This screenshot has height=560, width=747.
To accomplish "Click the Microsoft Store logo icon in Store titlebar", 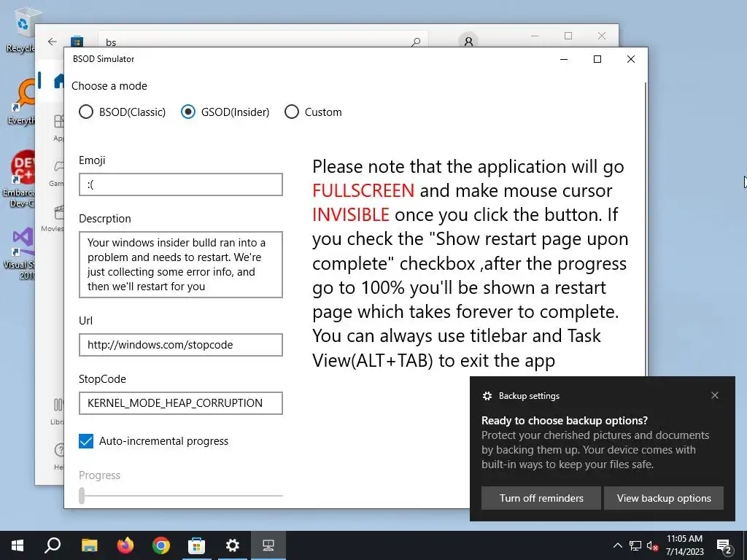I will [77, 42].
